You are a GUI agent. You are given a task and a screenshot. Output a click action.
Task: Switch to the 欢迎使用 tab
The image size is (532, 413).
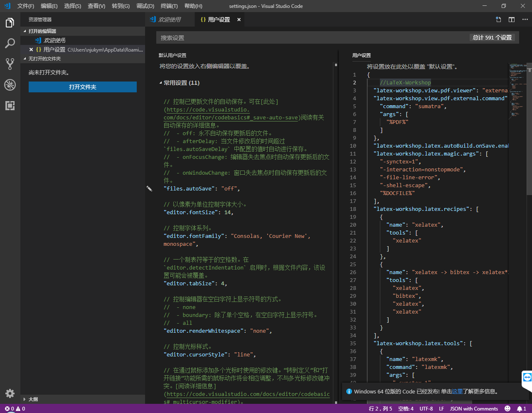click(x=169, y=20)
